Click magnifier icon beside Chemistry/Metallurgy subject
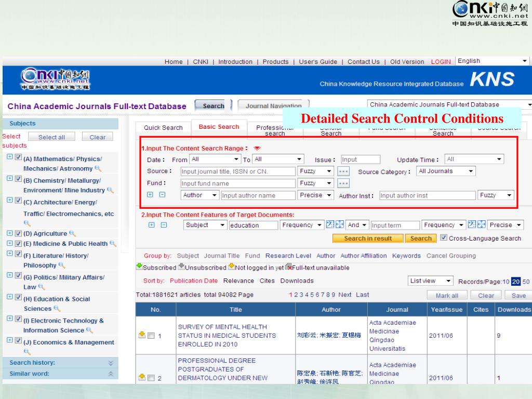Viewport: 532px width, 399px height. tap(110, 190)
